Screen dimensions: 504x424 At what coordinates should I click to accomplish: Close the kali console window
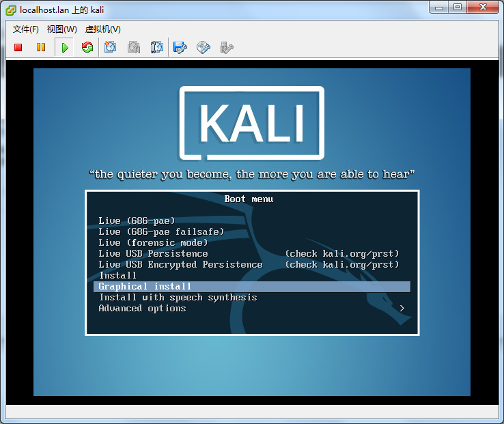click(x=483, y=7)
